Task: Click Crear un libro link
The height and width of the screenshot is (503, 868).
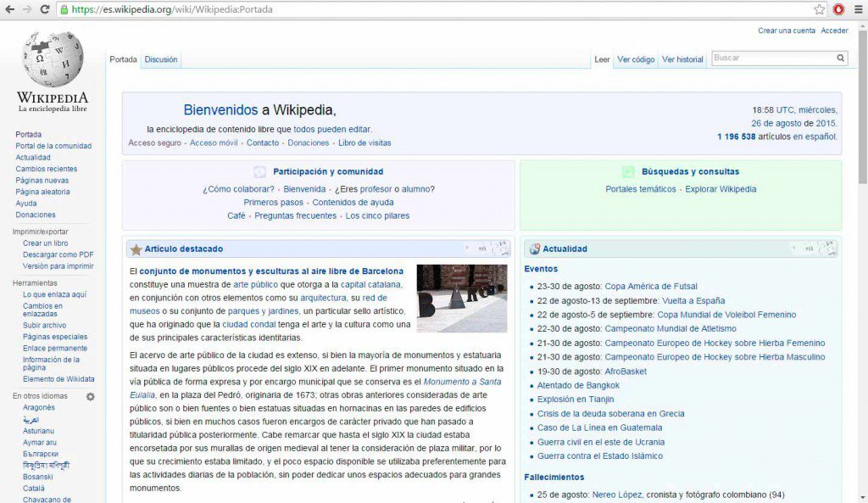Action: [x=46, y=243]
